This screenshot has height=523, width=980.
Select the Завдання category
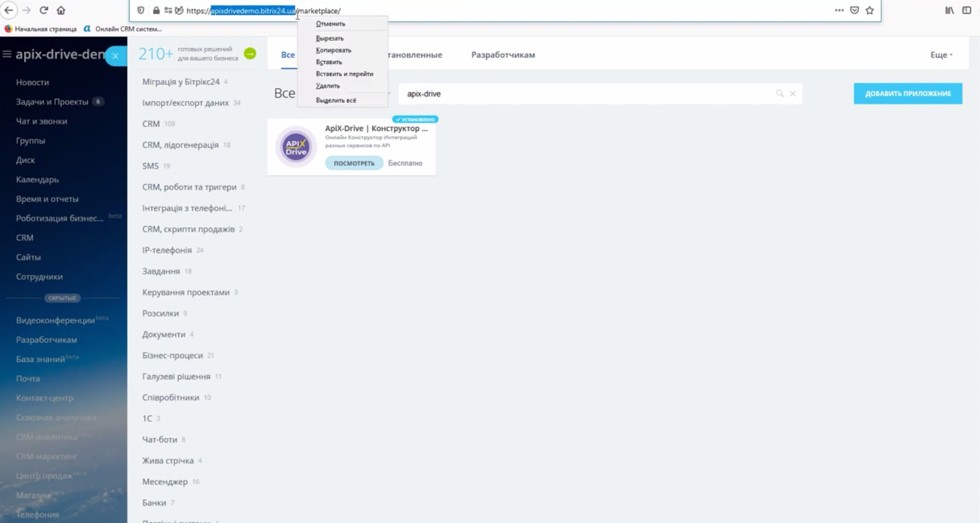[161, 272]
